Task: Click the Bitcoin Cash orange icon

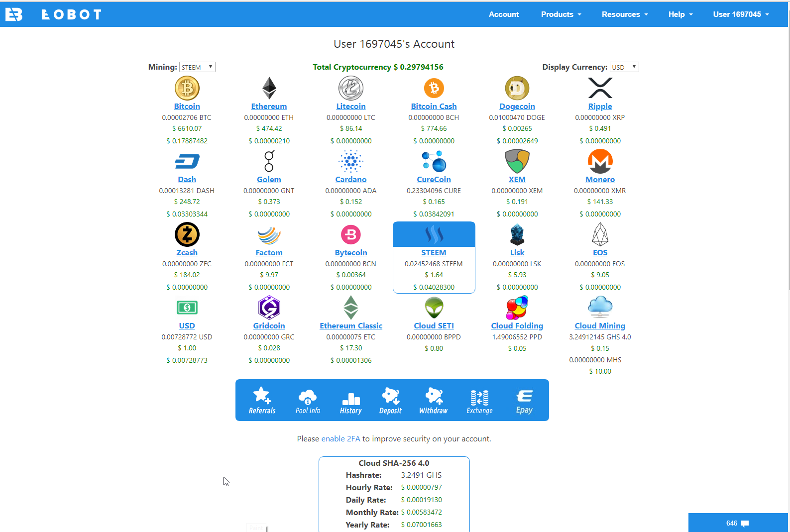Action: pos(434,88)
